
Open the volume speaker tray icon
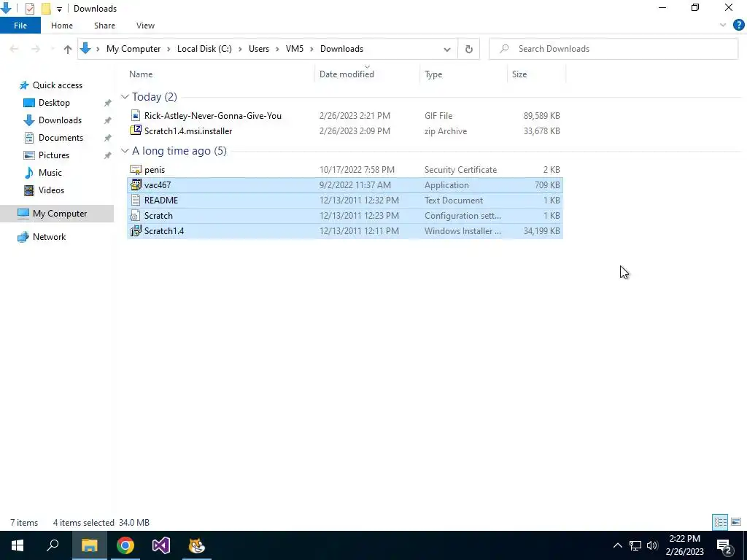(652, 545)
